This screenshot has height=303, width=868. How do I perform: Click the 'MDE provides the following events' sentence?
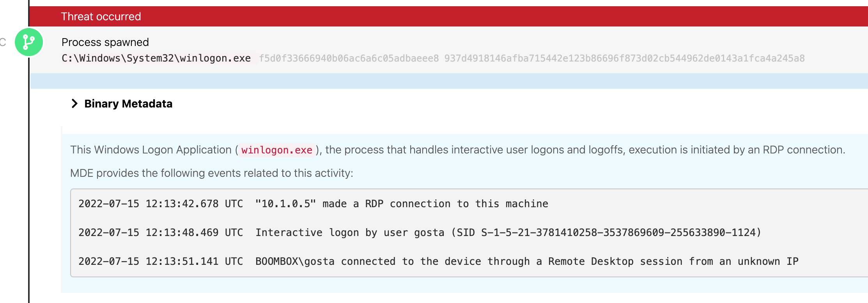tap(211, 173)
